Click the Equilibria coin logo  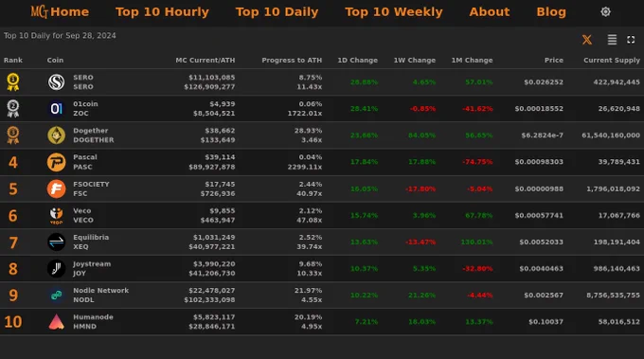pos(56,242)
